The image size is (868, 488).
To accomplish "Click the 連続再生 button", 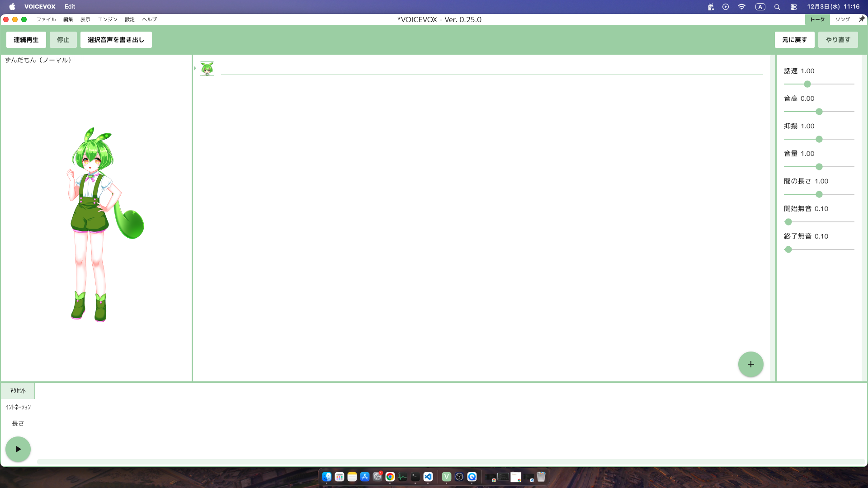I will tap(26, 40).
